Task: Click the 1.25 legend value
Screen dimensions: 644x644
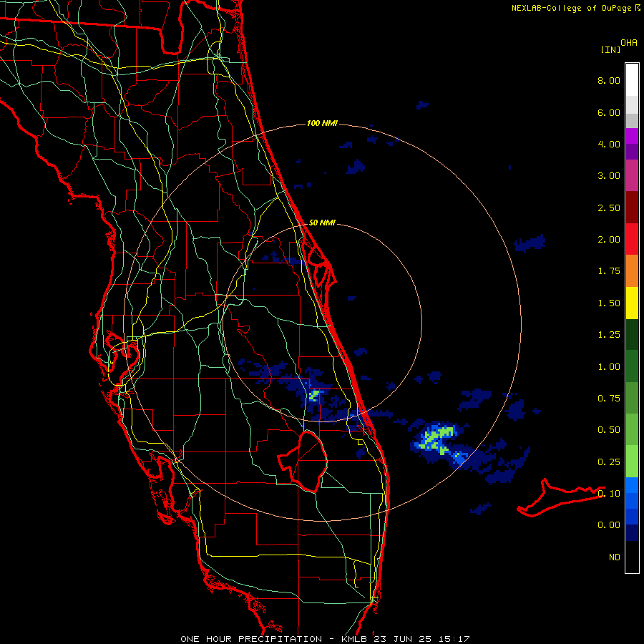Action: (x=609, y=335)
